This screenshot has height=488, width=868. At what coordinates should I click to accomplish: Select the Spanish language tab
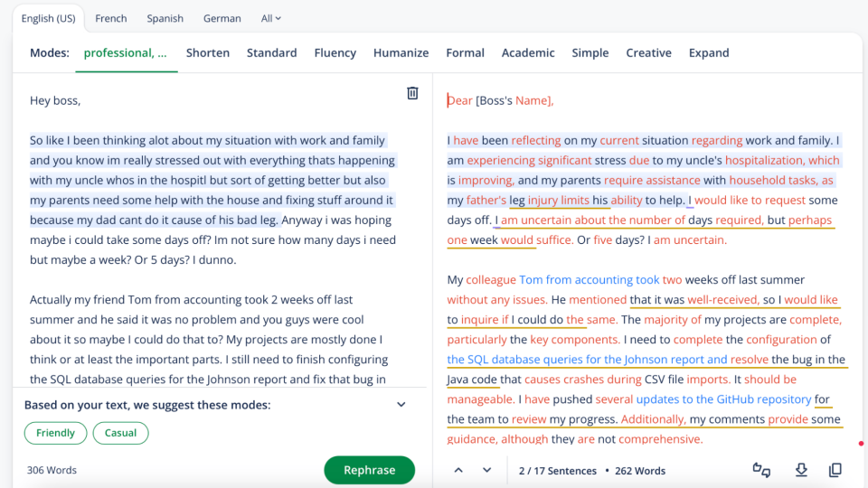pos(165,18)
